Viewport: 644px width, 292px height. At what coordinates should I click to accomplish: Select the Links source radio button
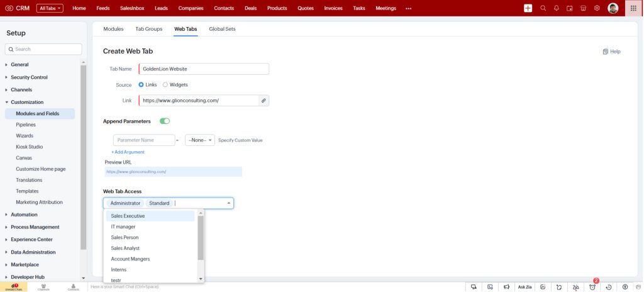coord(142,84)
